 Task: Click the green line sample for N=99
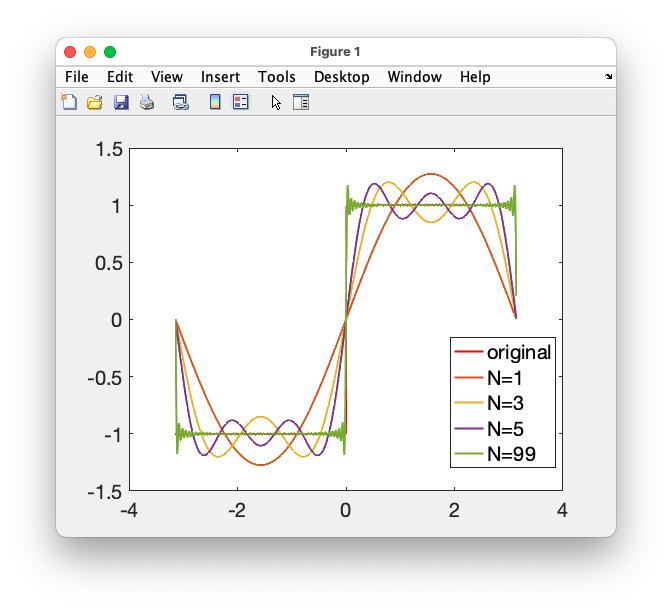[x=468, y=454]
